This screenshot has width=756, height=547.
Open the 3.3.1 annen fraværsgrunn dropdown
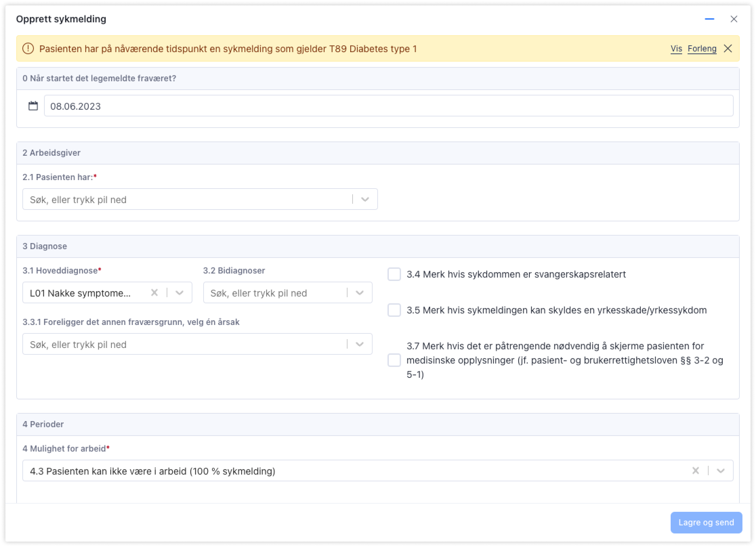pyautogui.click(x=197, y=344)
